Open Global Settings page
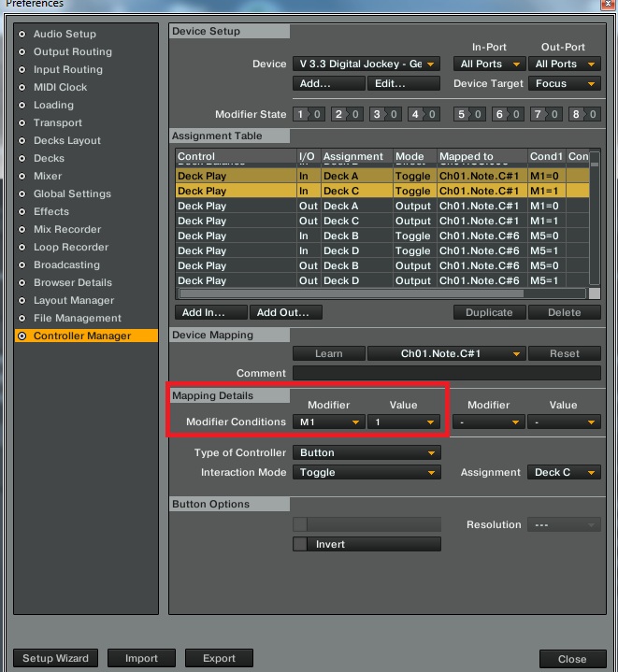Image resolution: width=618 pixels, height=672 pixels. click(x=72, y=193)
